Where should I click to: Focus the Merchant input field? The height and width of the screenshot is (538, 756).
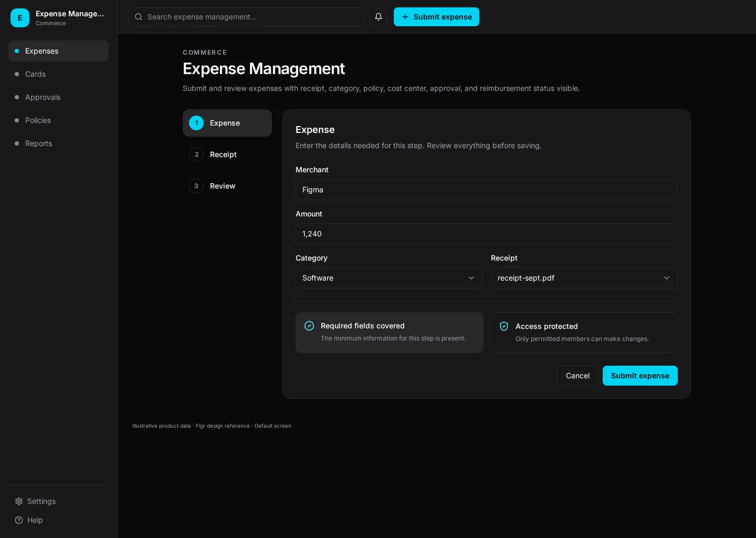487,190
